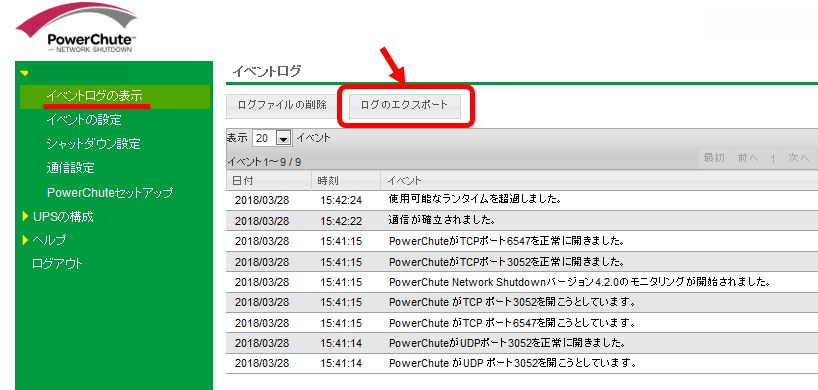The width and height of the screenshot is (818, 390).
Task: Select the バージョン4.2.0のモニタリング started event
Action: 581,282
